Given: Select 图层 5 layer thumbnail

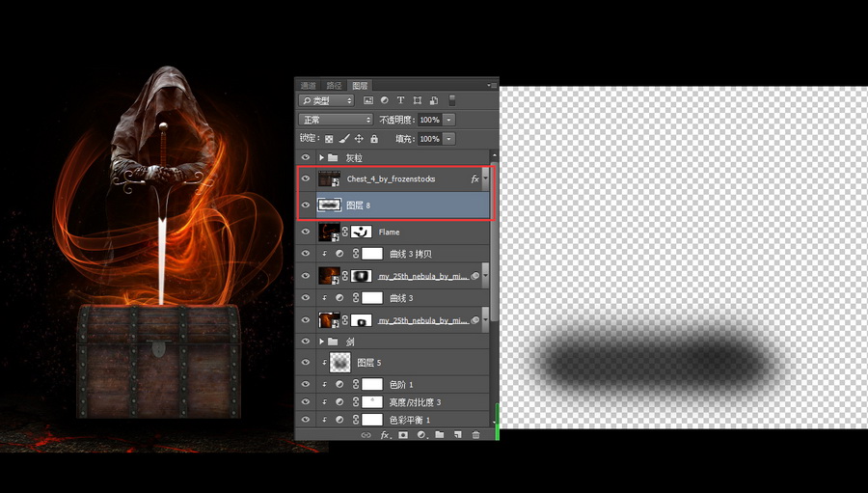Looking at the screenshot, I should pos(339,362).
